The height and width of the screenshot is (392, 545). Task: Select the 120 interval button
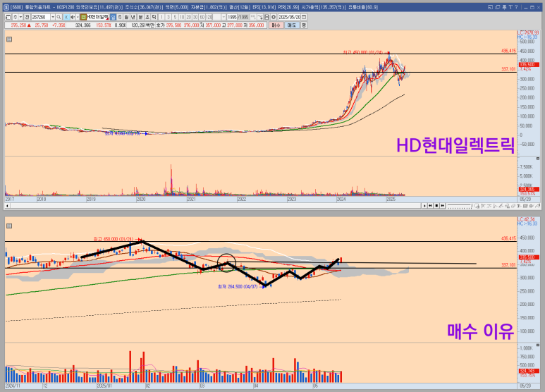pyautogui.click(x=209, y=17)
